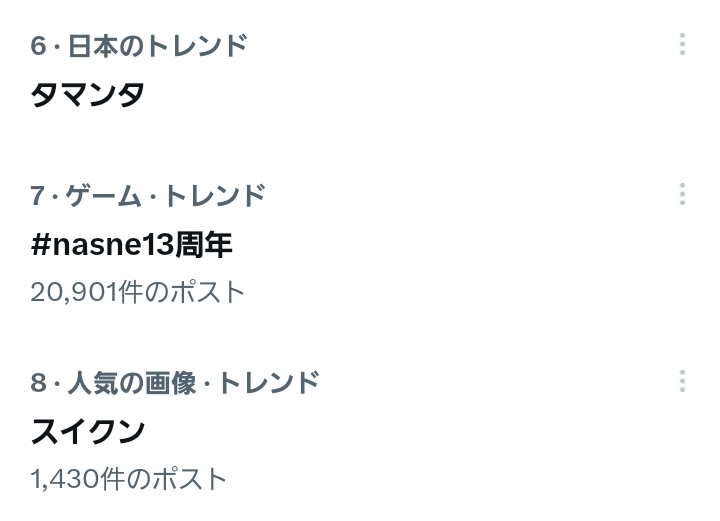This screenshot has height=521, width=720.
Task: Click the 20,901件のポスト count
Action: (137, 292)
